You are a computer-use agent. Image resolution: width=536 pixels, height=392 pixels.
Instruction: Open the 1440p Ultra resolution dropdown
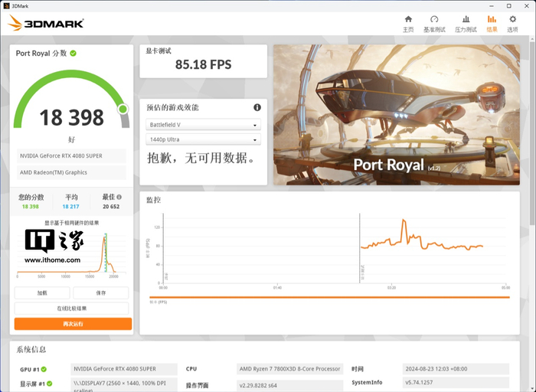(203, 139)
